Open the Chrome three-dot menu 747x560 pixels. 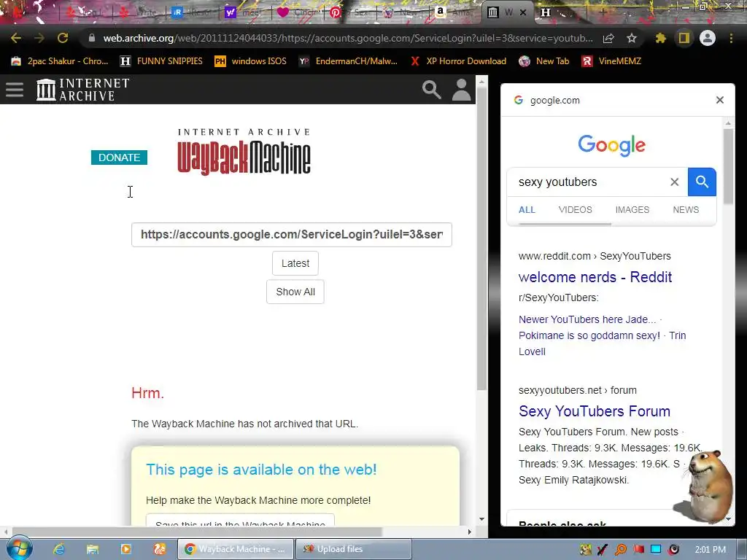click(x=731, y=38)
